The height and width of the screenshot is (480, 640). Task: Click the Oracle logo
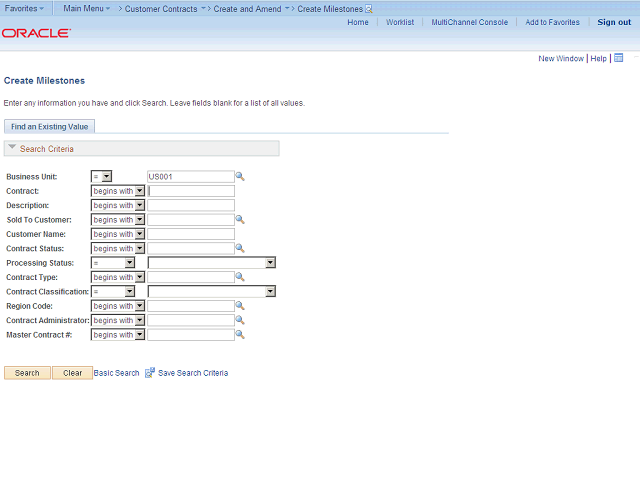tap(36, 33)
